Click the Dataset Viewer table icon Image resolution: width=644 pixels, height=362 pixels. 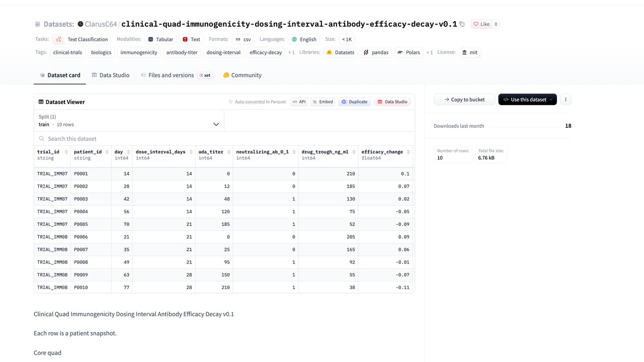pyautogui.click(x=41, y=102)
